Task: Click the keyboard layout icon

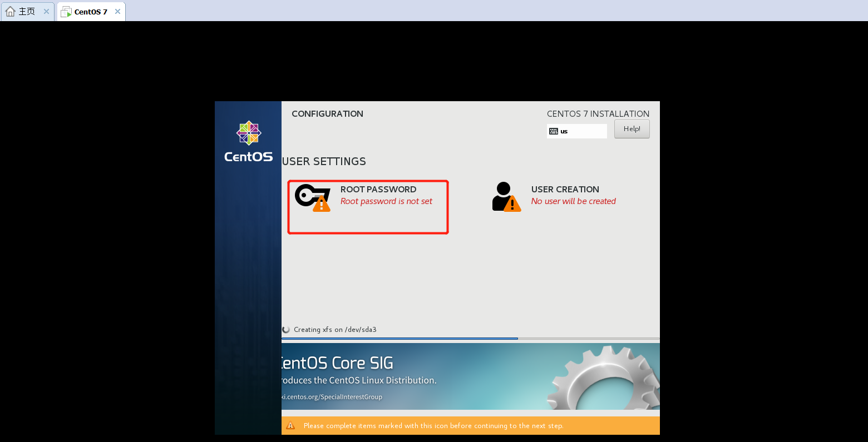Action: [x=554, y=131]
